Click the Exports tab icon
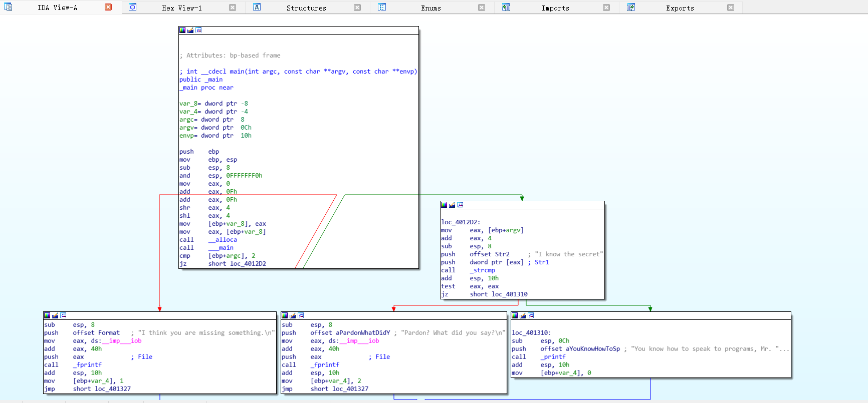The image size is (868, 403). [631, 8]
